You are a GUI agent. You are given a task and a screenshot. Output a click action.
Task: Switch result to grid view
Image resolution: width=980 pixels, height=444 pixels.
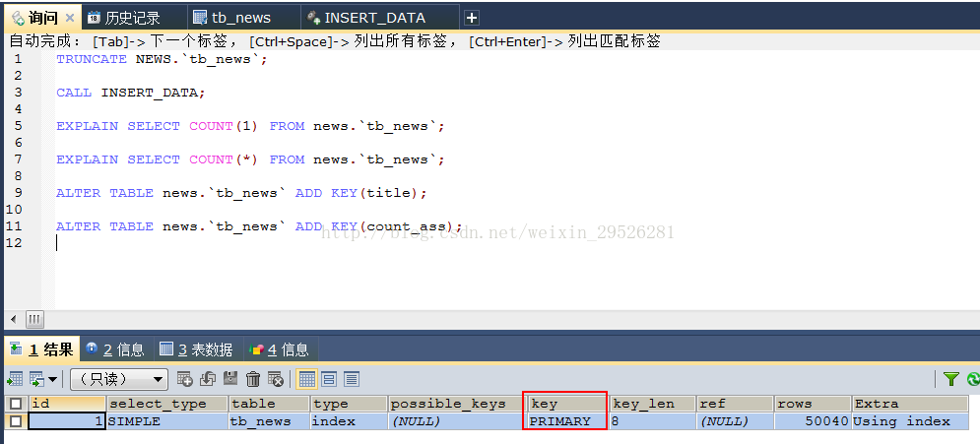click(x=306, y=378)
